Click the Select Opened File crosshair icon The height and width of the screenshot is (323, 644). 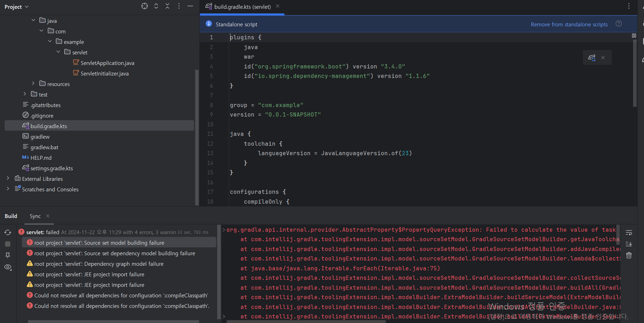[x=145, y=6]
